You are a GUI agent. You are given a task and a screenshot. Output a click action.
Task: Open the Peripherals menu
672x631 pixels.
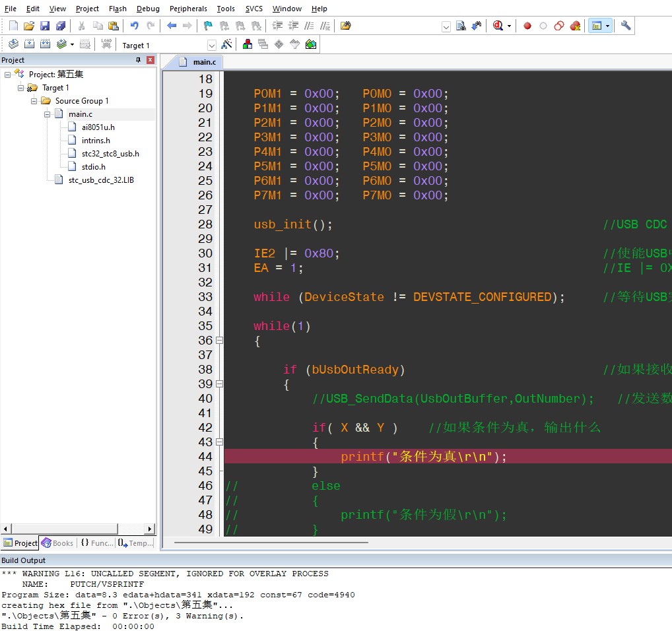click(x=188, y=9)
